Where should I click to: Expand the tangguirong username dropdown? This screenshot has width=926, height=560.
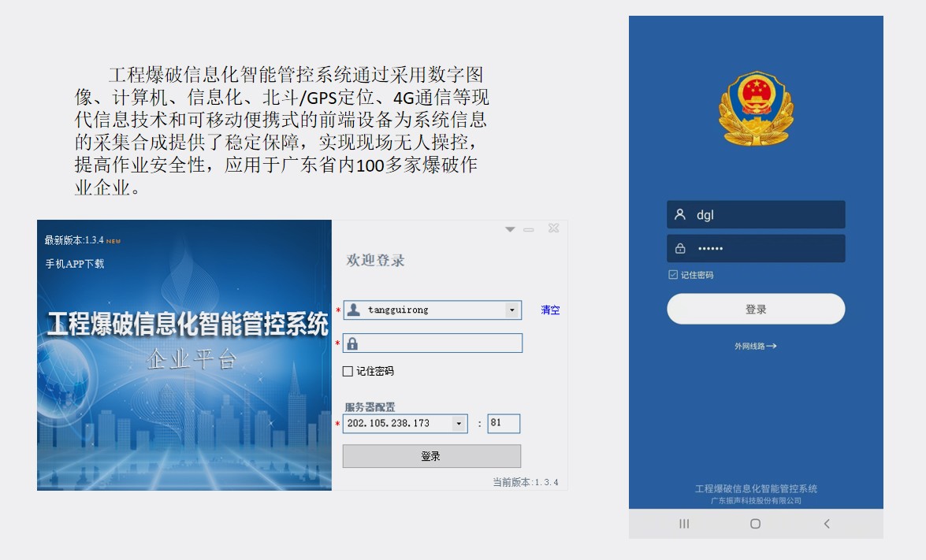pyautogui.click(x=512, y=310)
